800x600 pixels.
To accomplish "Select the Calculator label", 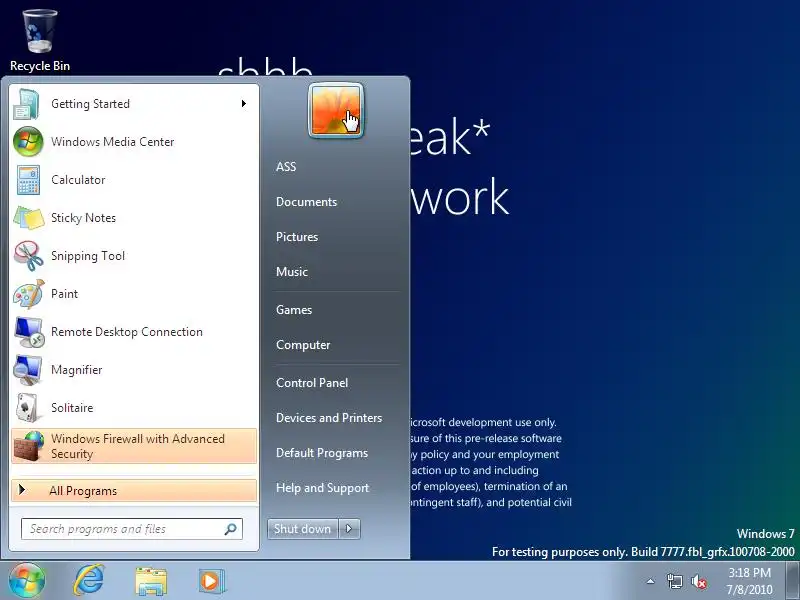I will tap(78, 180).
